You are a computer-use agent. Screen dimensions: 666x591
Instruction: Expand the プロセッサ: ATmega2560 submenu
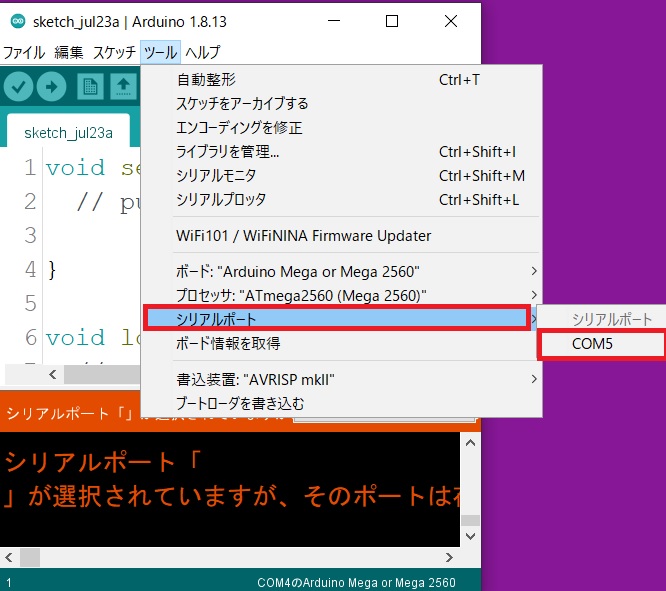(341, 295)
